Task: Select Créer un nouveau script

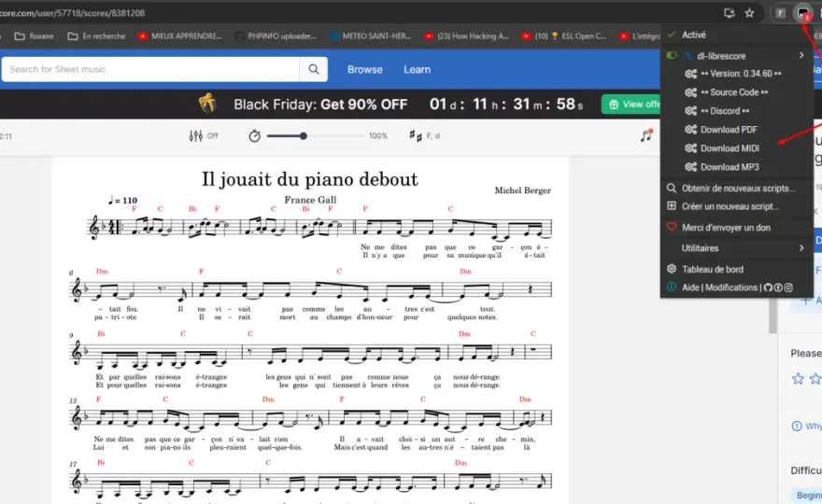Action: point(730,206)
